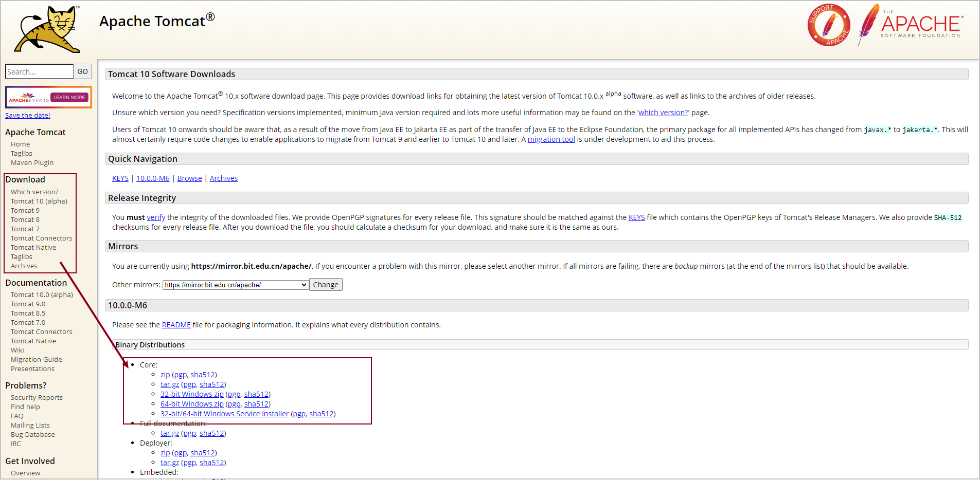
Task: Follow the 'which version?' page link
Action: [x=663, y=113]
